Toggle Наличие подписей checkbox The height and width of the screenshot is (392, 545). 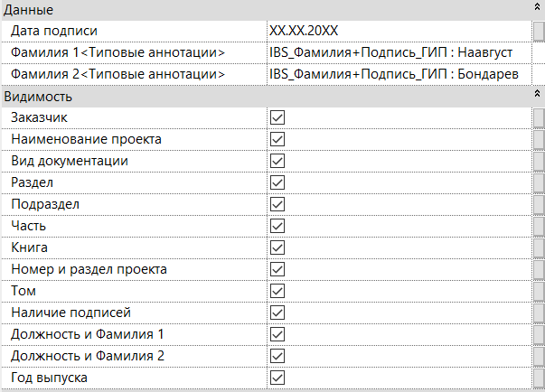tap(277, 313)
